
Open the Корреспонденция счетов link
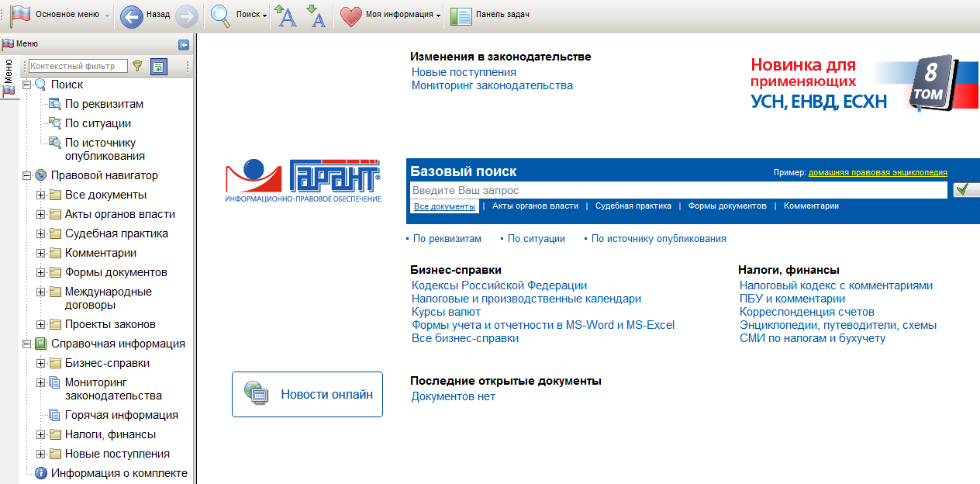coord(807,312)
